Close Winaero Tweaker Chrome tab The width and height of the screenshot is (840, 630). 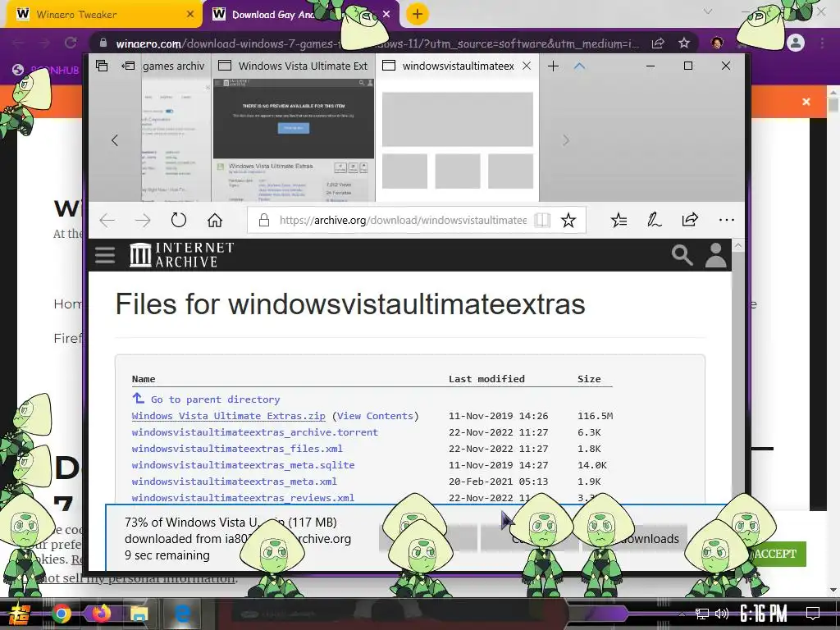pos(189,15)
